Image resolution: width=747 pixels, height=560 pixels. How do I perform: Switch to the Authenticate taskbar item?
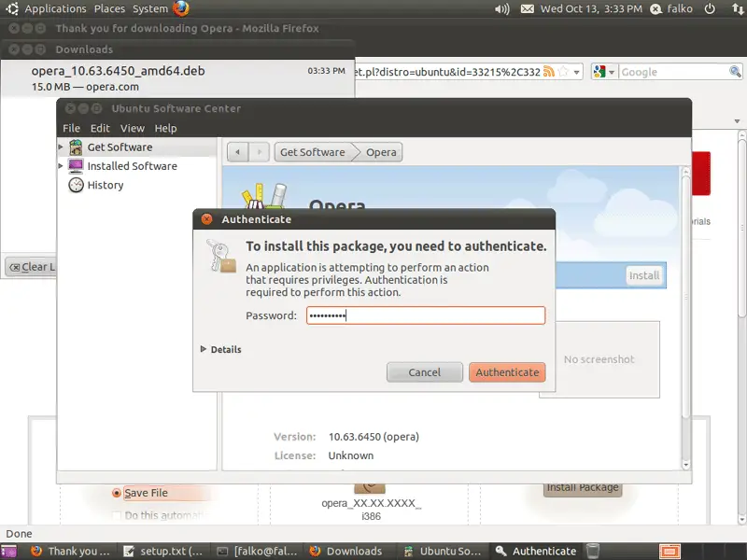tap(536, 552)
